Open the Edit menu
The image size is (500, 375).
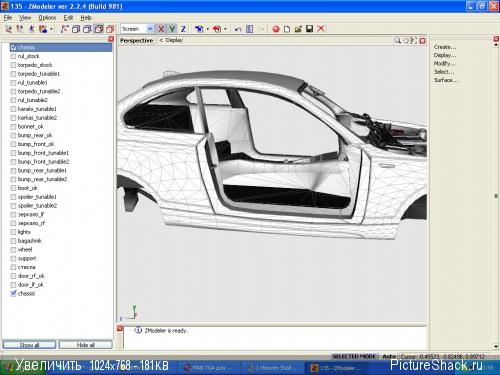68,18
